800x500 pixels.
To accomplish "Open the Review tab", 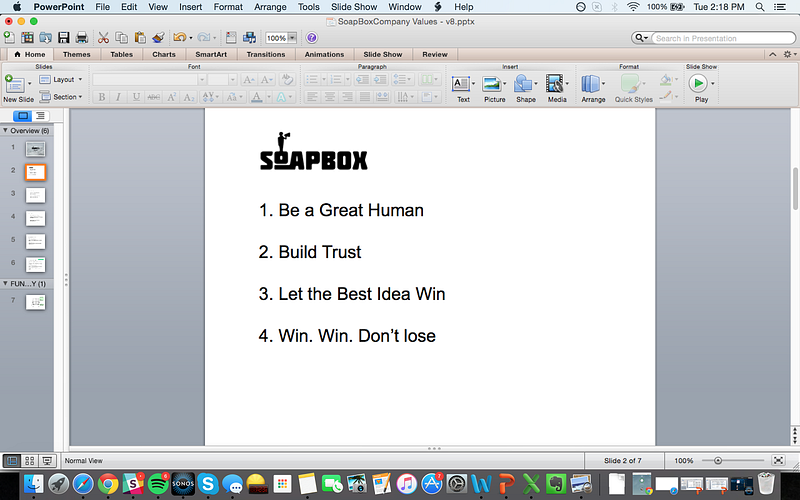I will (435, 54).
